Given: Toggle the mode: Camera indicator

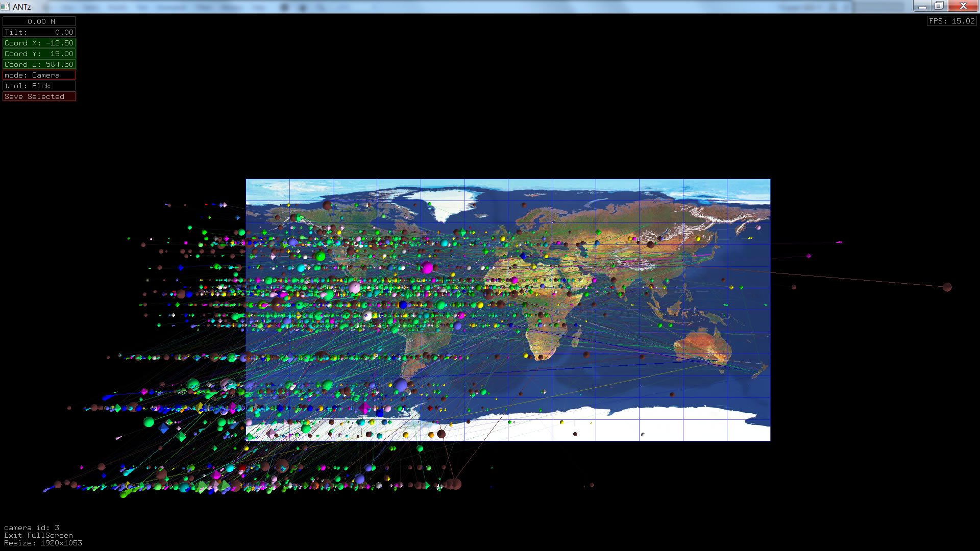Looking at the screenshot, I should pos(39,75).
